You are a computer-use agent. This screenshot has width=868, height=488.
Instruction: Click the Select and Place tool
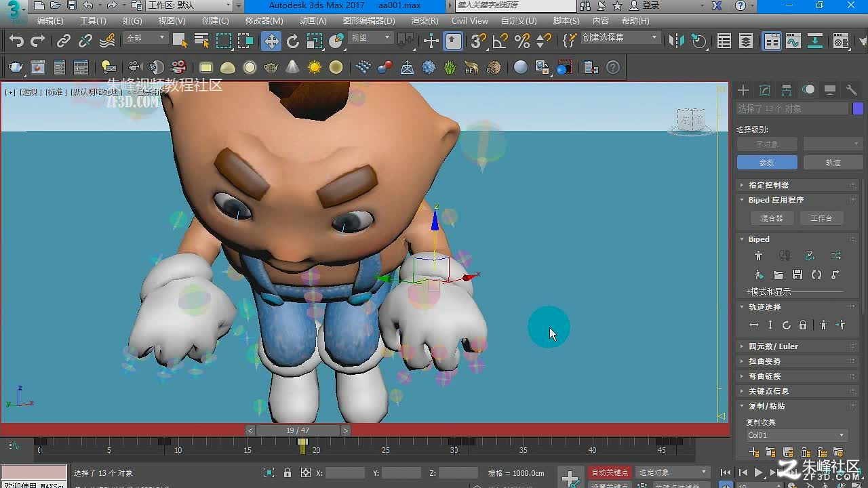tap(336, 41)
